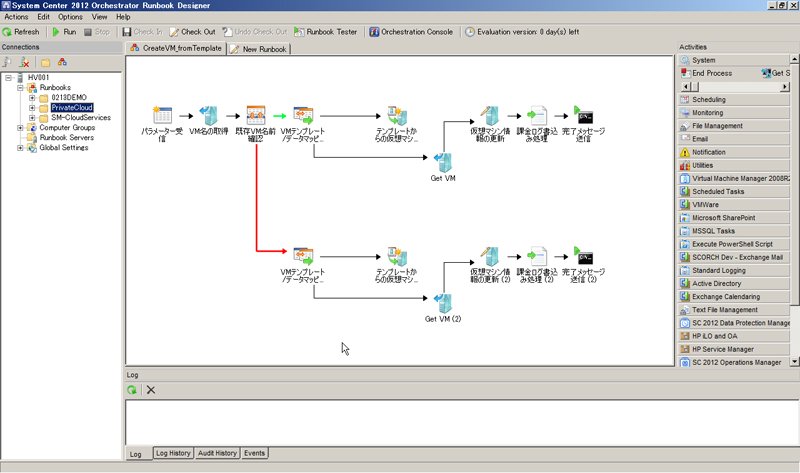Switch to the Audit History tab

[x=217, y=453]
